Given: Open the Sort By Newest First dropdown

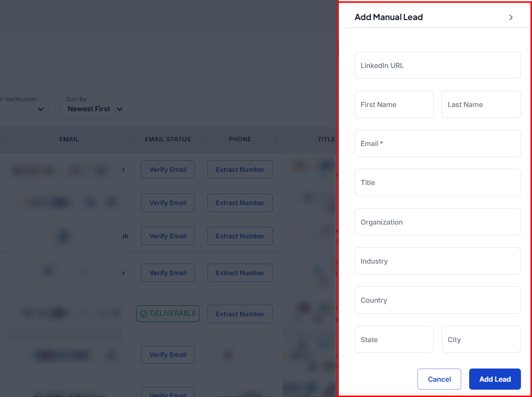Looking at the screenshot, I should tap(97, 109).
